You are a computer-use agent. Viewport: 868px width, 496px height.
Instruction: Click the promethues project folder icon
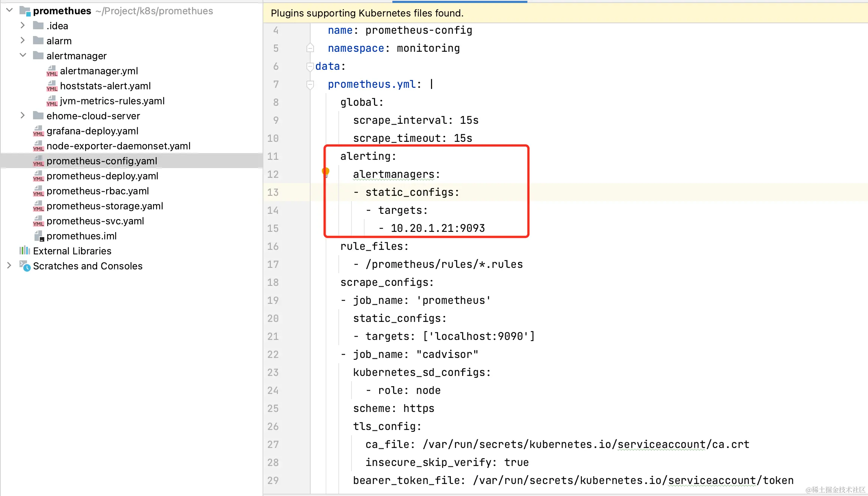pos(25,11)
